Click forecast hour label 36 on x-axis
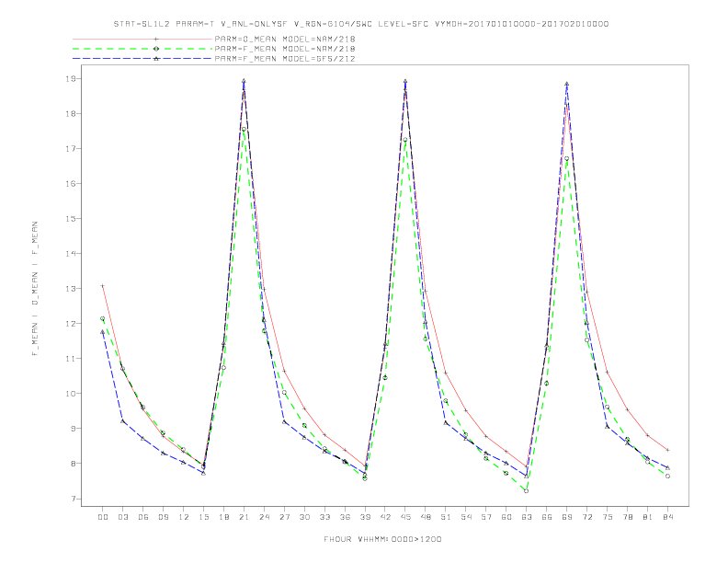Screen dimensions: 728x563 [x=345, y=517]
